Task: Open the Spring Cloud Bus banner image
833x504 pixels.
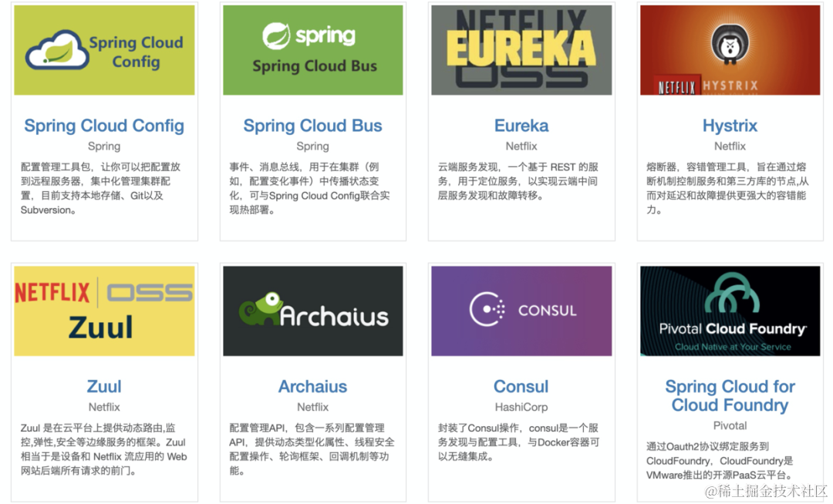Action: click(313, 50)
